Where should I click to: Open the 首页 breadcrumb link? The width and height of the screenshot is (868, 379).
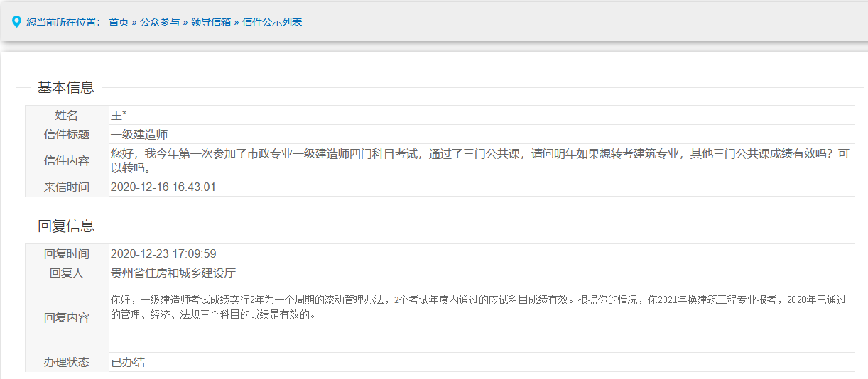pyautogui.click(x=119, y=22)
